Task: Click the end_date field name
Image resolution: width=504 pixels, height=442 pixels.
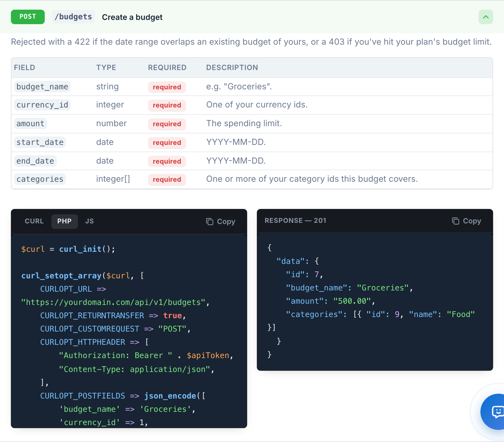Action: (x=35, y=161)
